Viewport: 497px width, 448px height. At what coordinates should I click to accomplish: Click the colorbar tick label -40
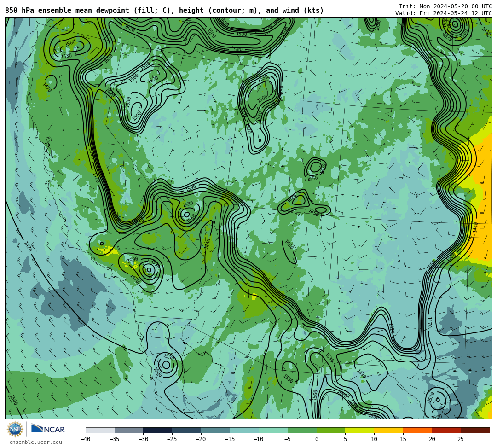(x=86, y=439)
